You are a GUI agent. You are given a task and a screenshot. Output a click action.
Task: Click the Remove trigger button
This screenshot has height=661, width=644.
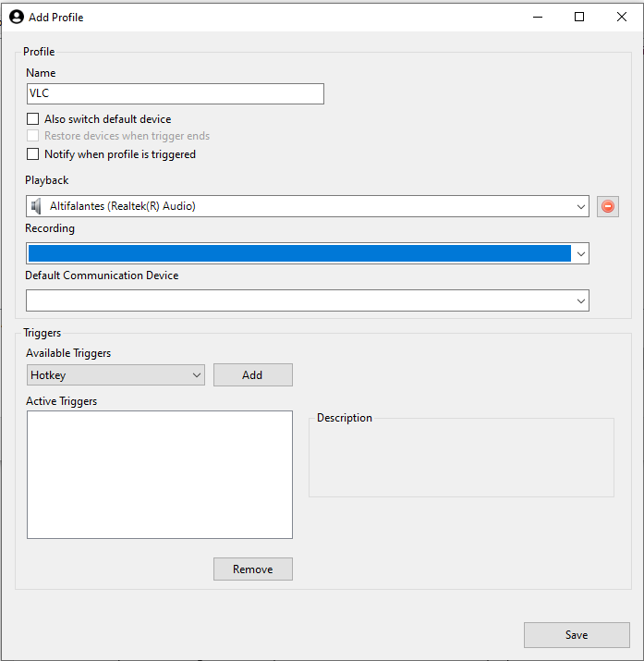click(253, 569)
